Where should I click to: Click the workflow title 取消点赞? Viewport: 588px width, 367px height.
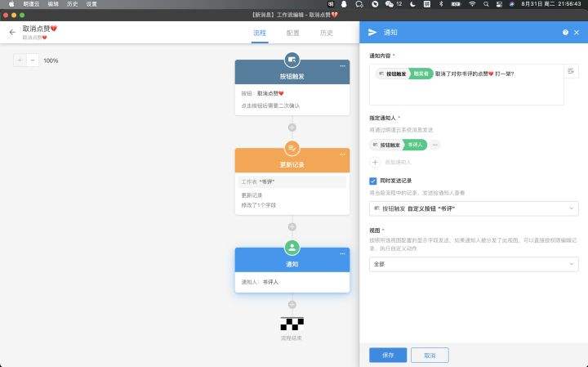coord(40,29)
